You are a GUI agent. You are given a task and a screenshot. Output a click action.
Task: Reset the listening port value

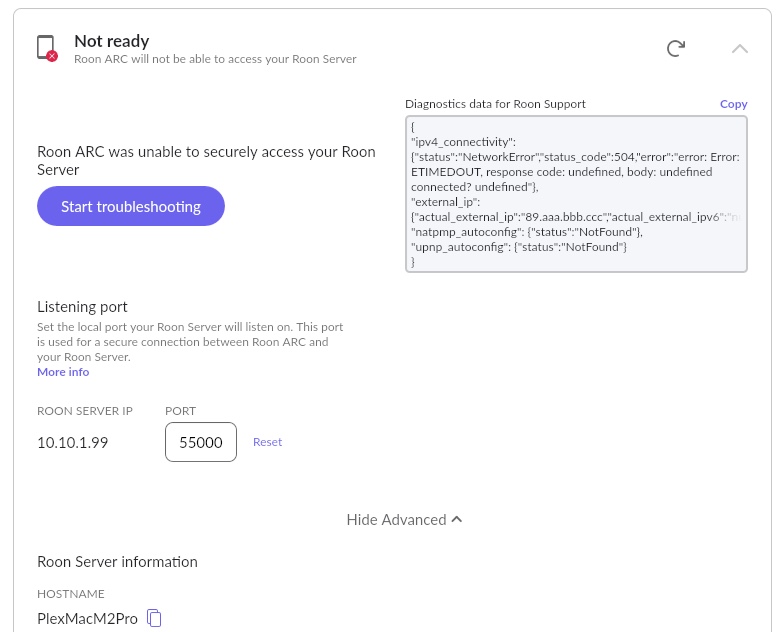point(267,442)
